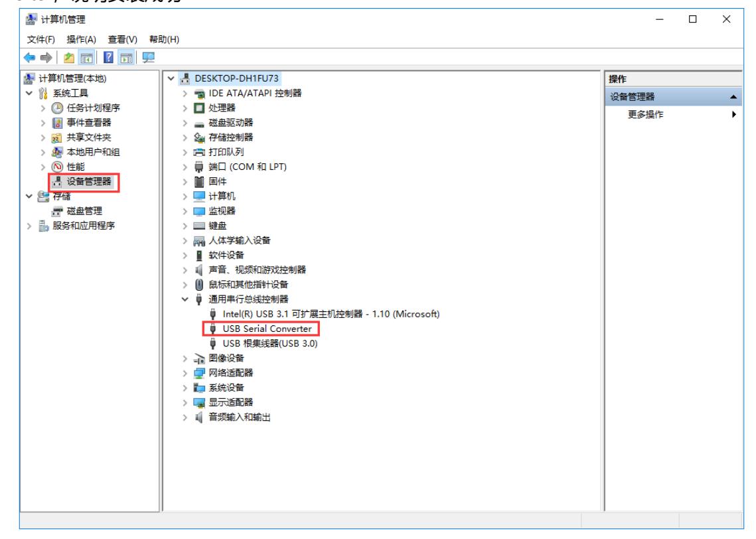Select the Intel(R) USB 3.1 host controller

327,313
